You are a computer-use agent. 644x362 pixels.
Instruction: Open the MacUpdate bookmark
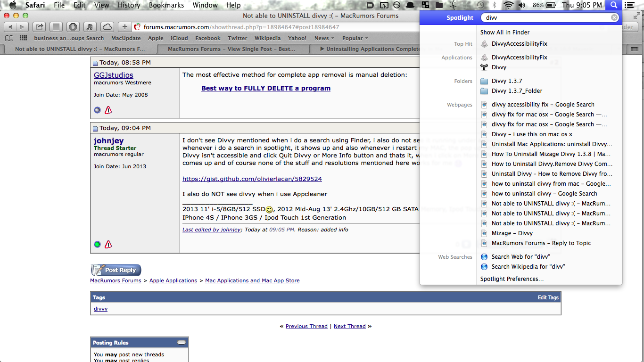click(x=126, y=38)
